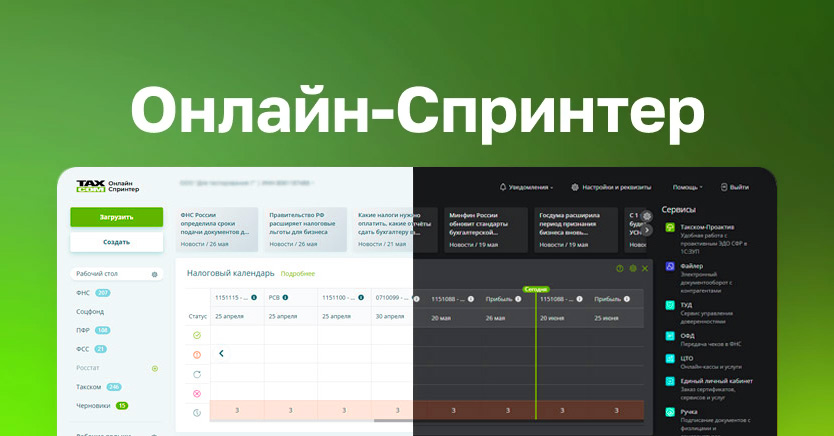The height and width of the screenshot is (436, 834).
Task: Click the Такском 246 count badge
Action: click(114, 387)
